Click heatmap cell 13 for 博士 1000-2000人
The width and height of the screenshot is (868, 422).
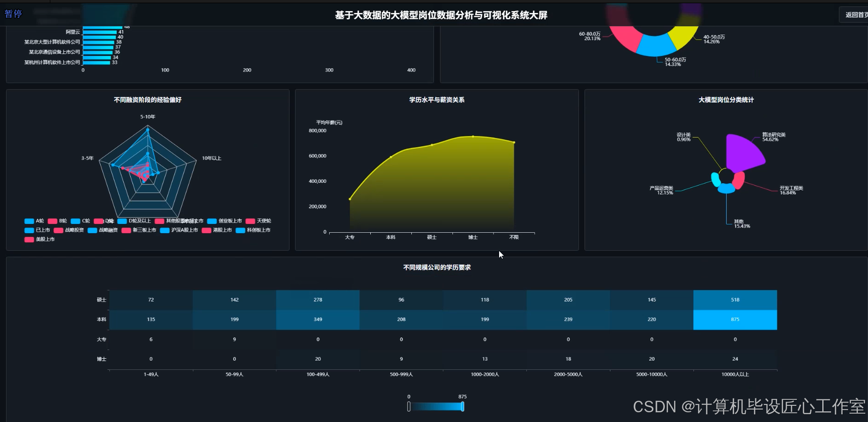click(485, 359)
